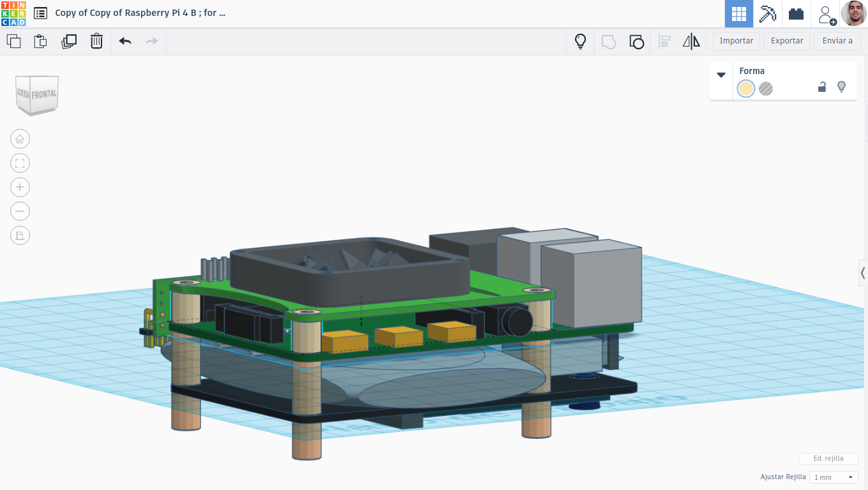
Task: Hide selected shape with lightbulb
Action: point(841,87)
